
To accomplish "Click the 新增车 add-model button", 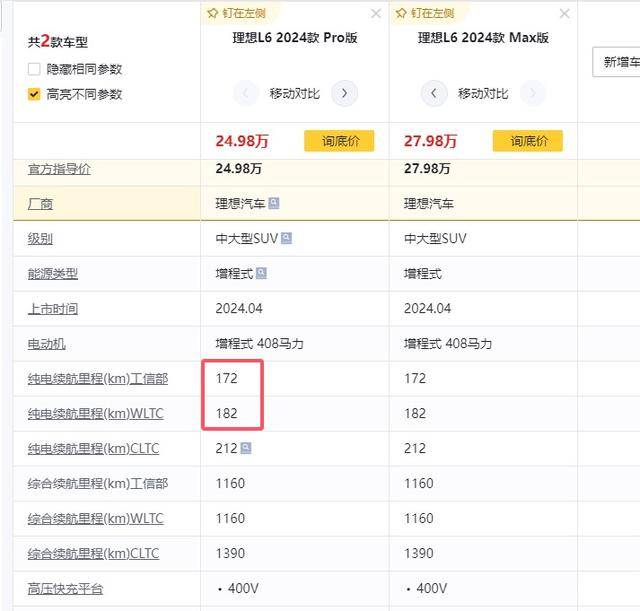I will [616, 62].
